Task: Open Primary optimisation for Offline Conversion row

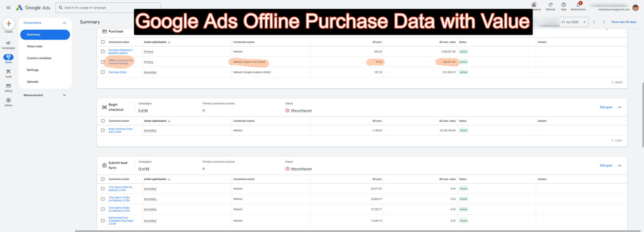Action: tap(149, 62)
